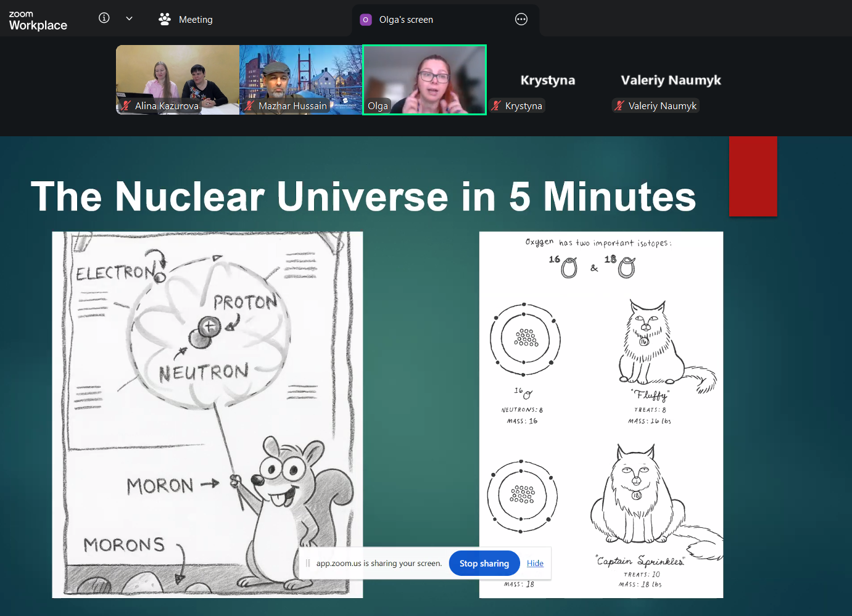Click the sharing bar drag handle icon
Image resolution: width=852 pixels, height=616 pixels.
(307, 563)
